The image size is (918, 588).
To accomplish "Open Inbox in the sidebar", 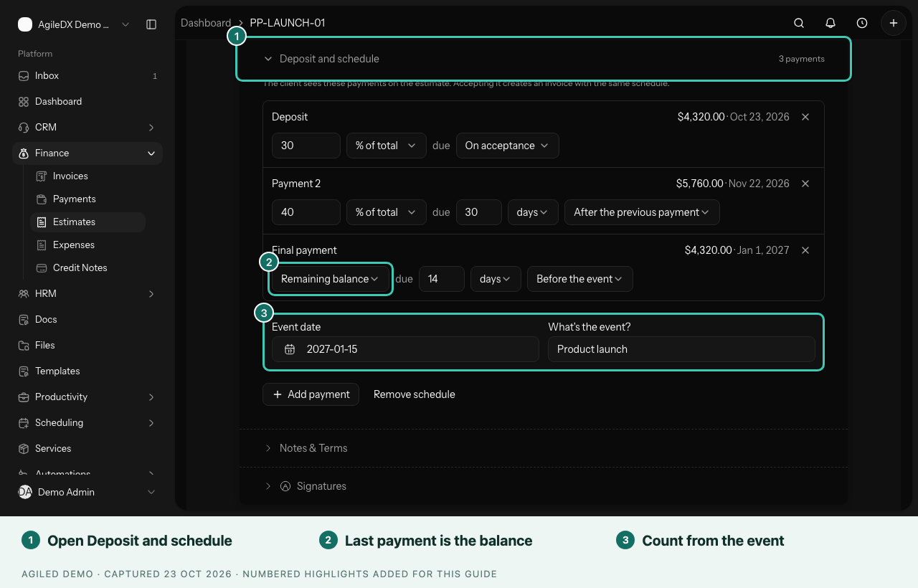I will click(x=87, y=75).
